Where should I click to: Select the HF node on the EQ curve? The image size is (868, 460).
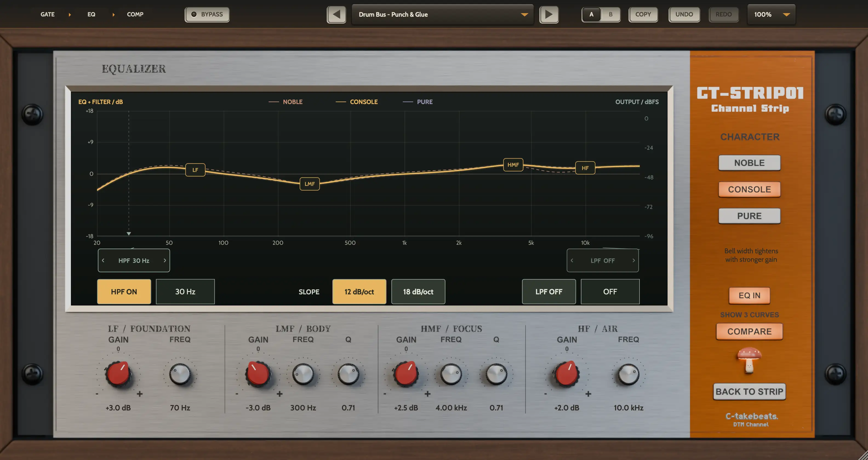tap(585, 168)
